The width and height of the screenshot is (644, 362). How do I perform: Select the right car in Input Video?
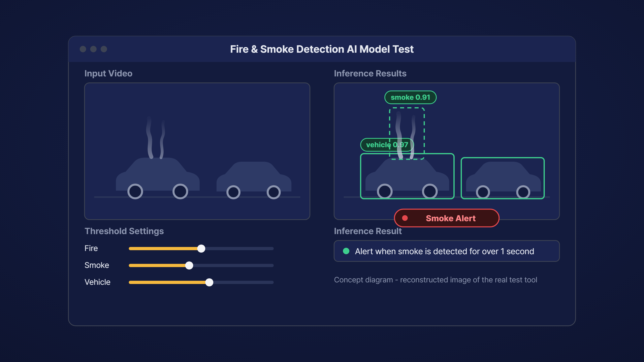pyautogui.click(x=254, y=180)
